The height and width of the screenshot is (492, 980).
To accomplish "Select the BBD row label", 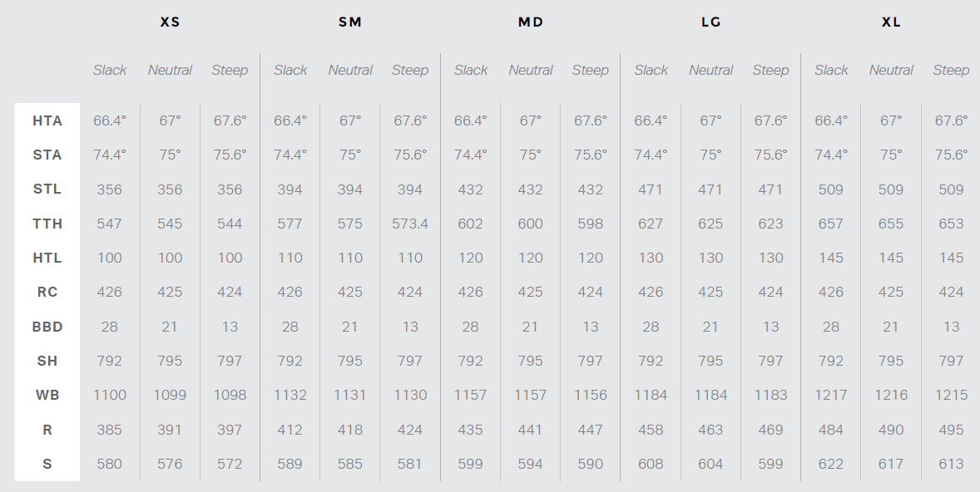I will point(47,327).
